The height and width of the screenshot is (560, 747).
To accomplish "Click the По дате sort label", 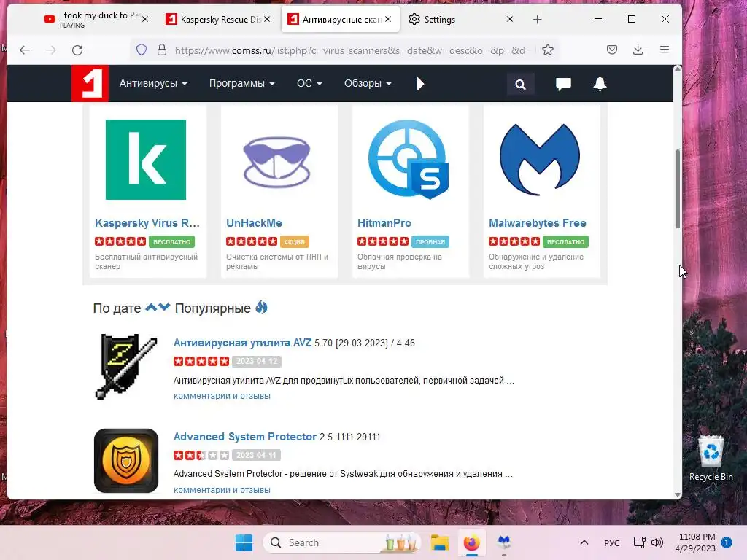I will pos(117,308).
